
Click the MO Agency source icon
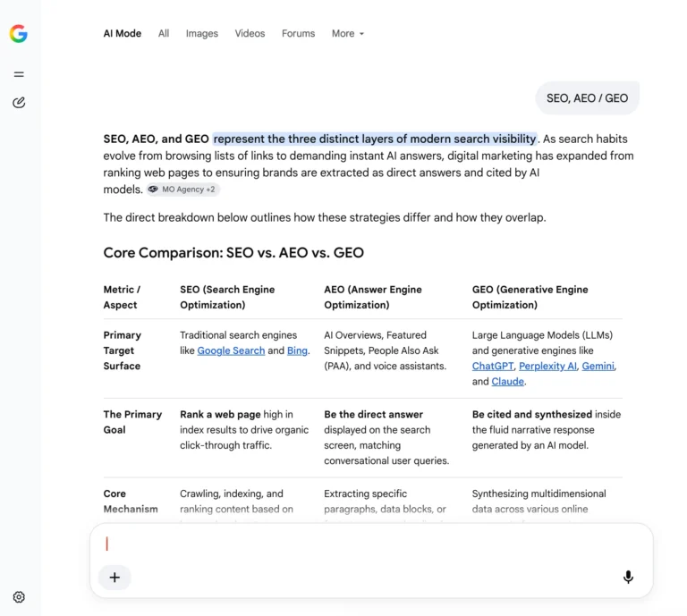coord(153,190)
